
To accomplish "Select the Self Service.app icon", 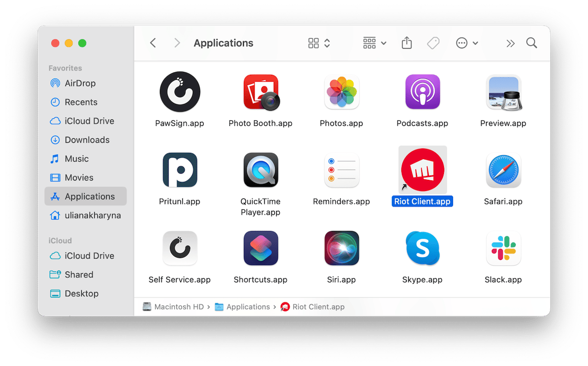I will coord(180,249).
